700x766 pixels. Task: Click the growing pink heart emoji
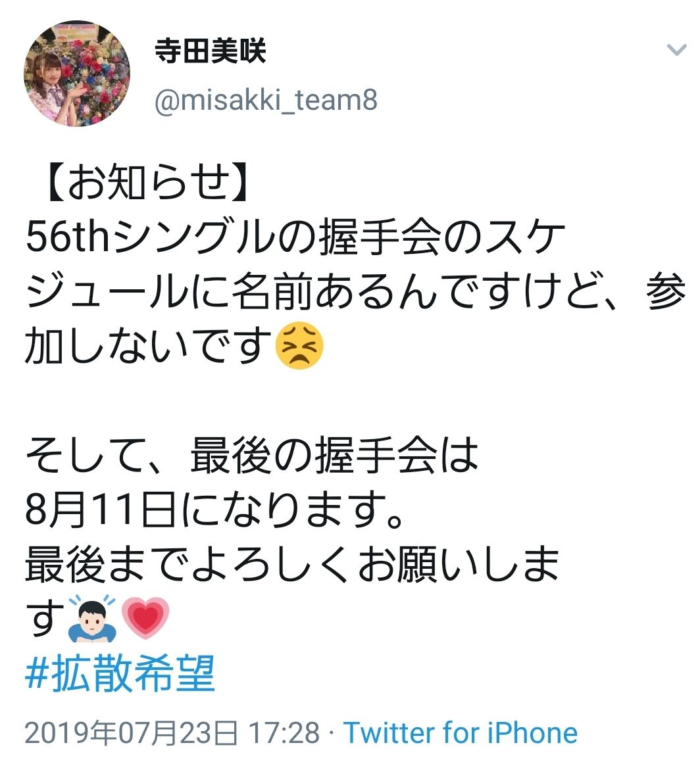(145, 618)
